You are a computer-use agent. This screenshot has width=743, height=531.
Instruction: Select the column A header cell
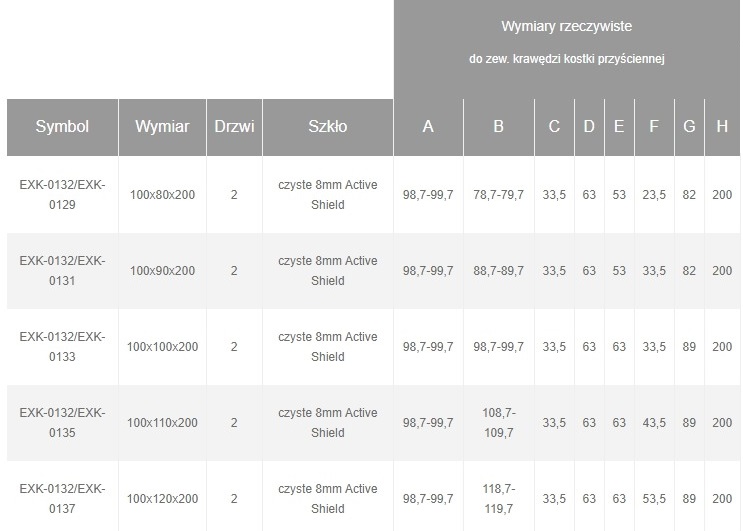(428, 127)
